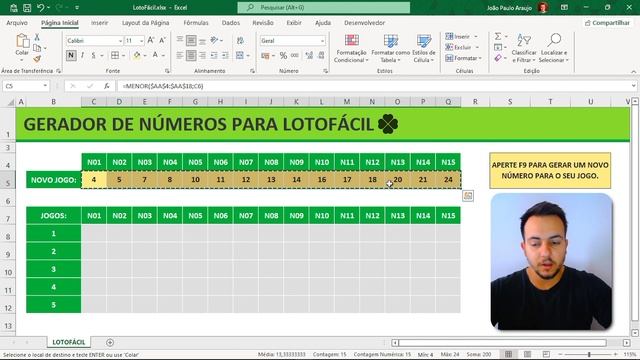
Task: Add a new sheet with the plus icon
Action: pos(110,342)
